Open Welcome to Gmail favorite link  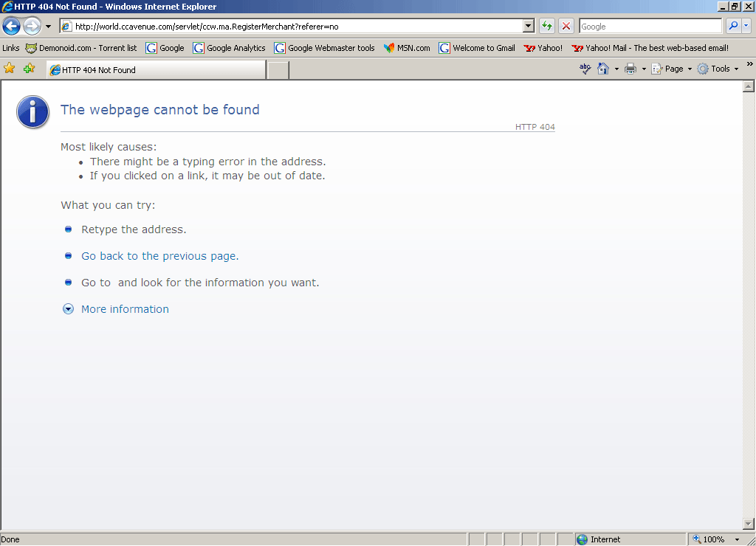click(477, 48)
